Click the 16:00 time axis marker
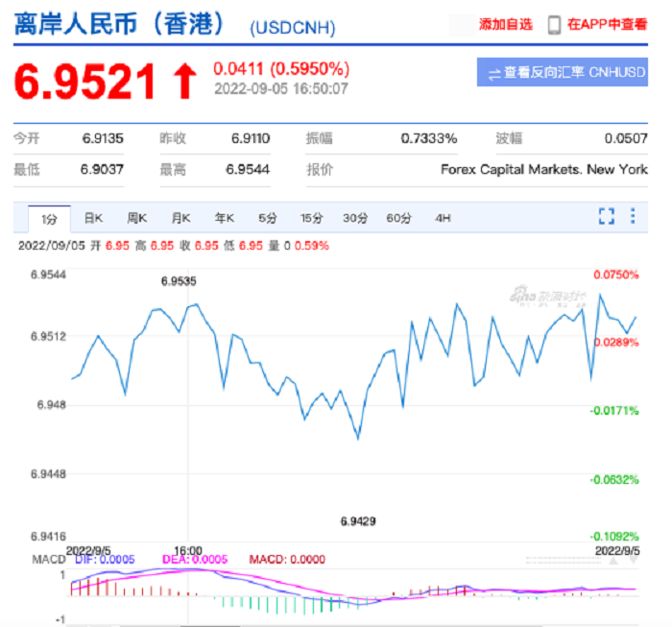 coord(188,550)
